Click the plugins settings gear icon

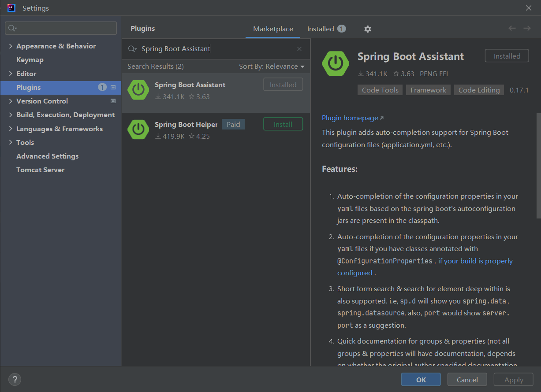[x=368, y=29]
